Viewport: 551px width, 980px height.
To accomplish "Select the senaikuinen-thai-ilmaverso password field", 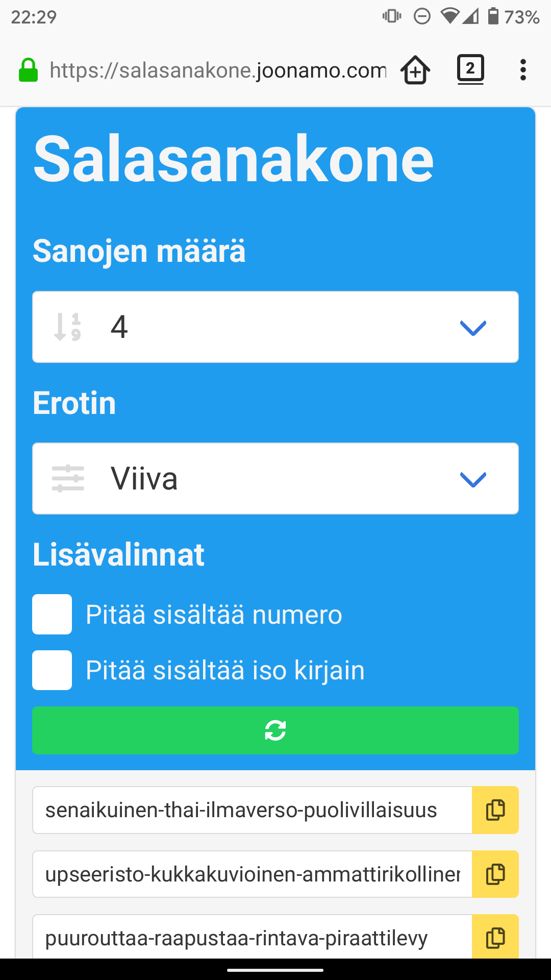I will coord(252,810).
